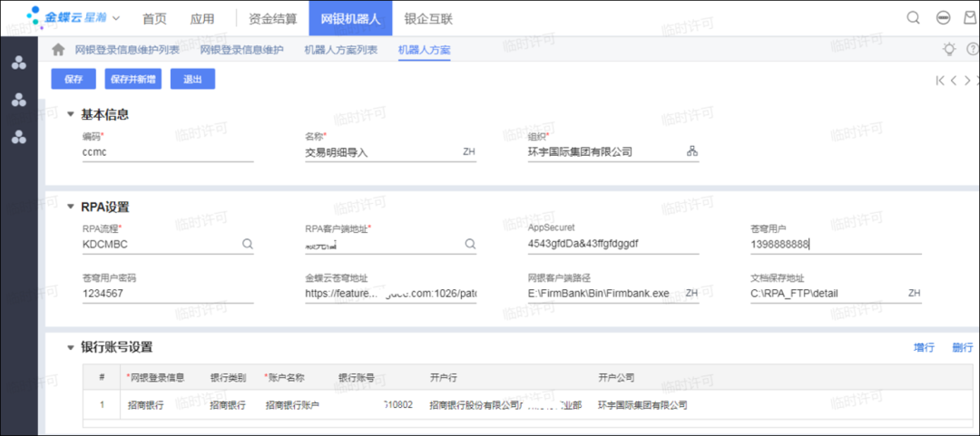Image resolution: width=980 pixels, height=436 pixels.
Task: Click the bottom sidebar cluster icon
Action: coord(19,138)
